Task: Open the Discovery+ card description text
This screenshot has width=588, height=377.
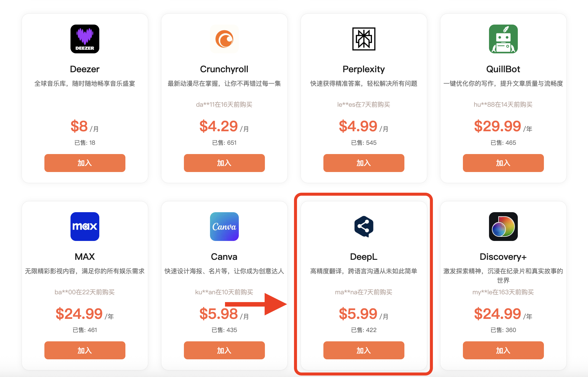Action: 503,275
